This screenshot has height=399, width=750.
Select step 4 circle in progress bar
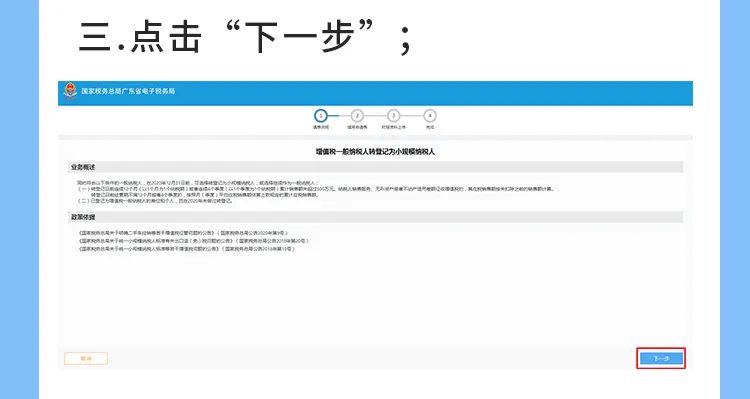tap(430, 116)
